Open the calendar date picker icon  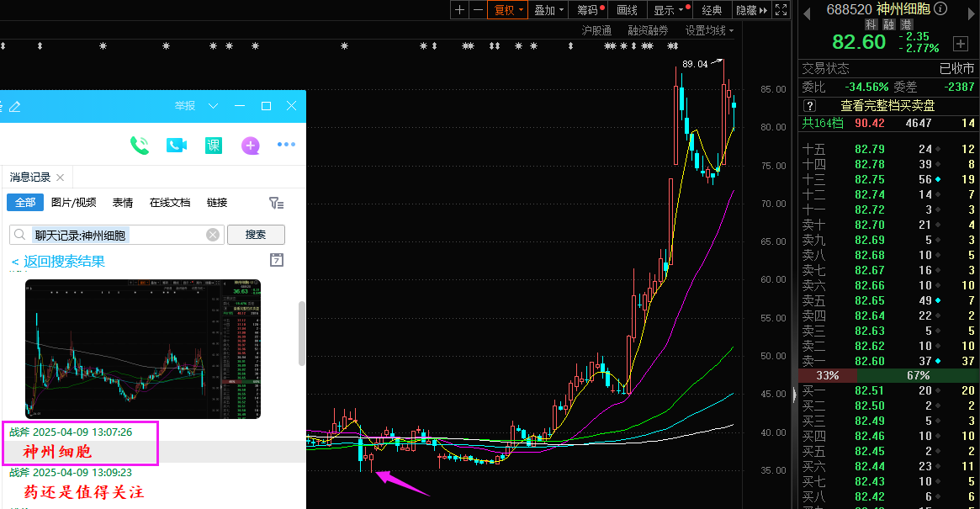click(277, 260)
